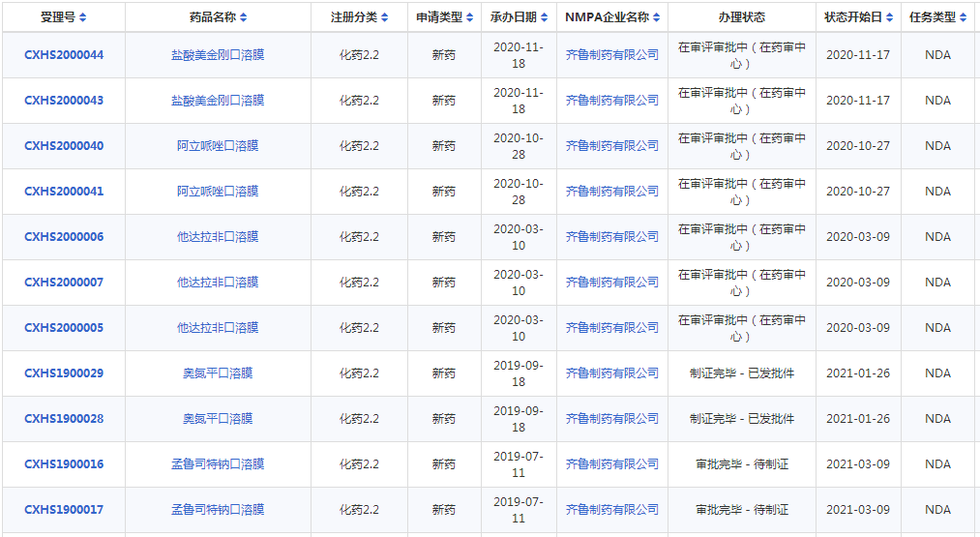Open 齐鲁制药有限公司 in row CXHS1900028

[x=611, y=419]
